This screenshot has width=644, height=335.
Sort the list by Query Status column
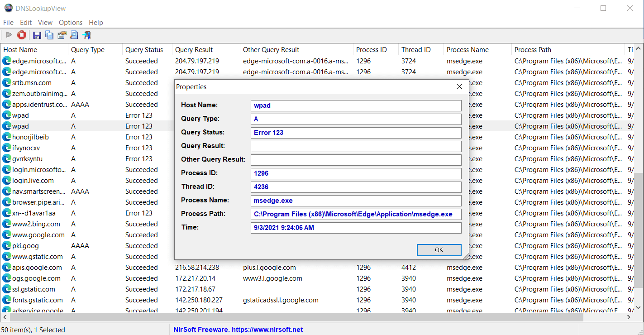pyautogui.click(x=144, y=50)
